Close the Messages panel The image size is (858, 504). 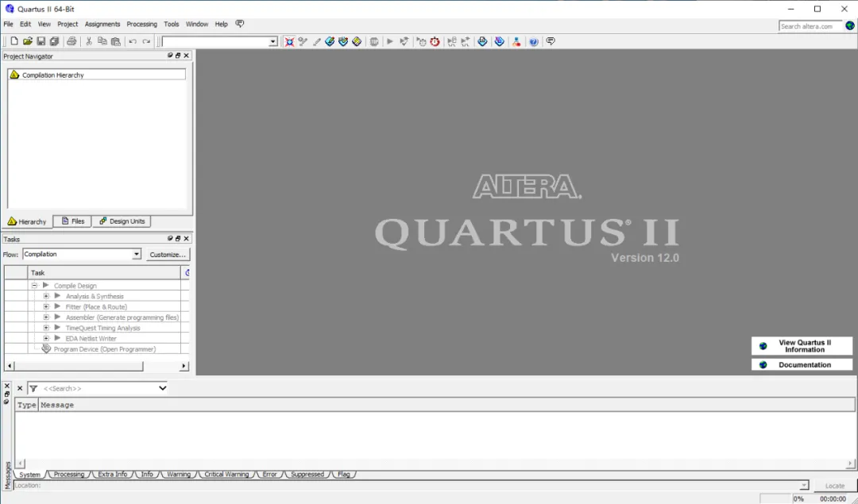click(x=6, y=386)
